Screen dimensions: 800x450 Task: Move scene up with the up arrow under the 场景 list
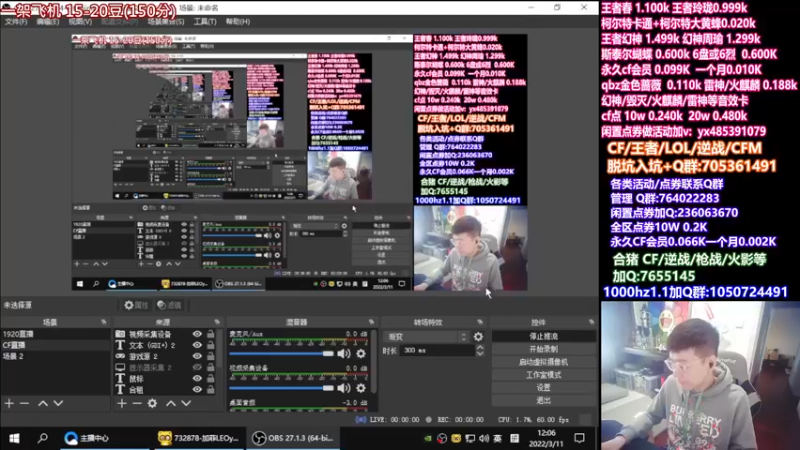click(43, 404)
